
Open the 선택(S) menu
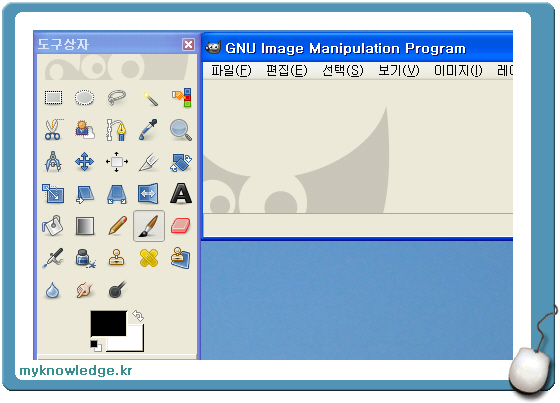342,70
